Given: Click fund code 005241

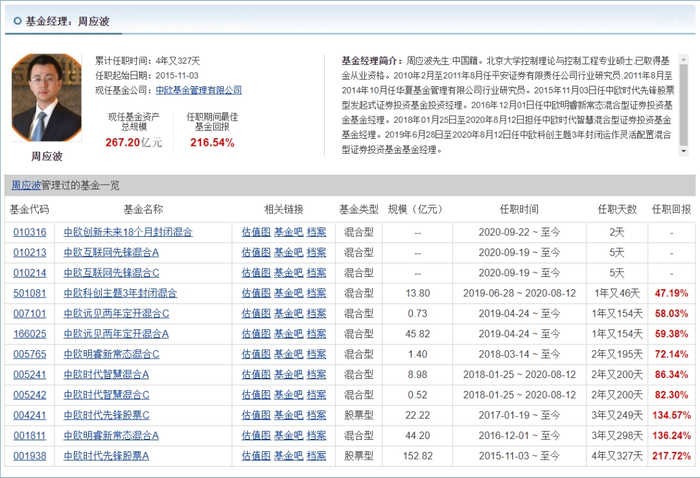Looking at the screenshot, I should [29, 374].
